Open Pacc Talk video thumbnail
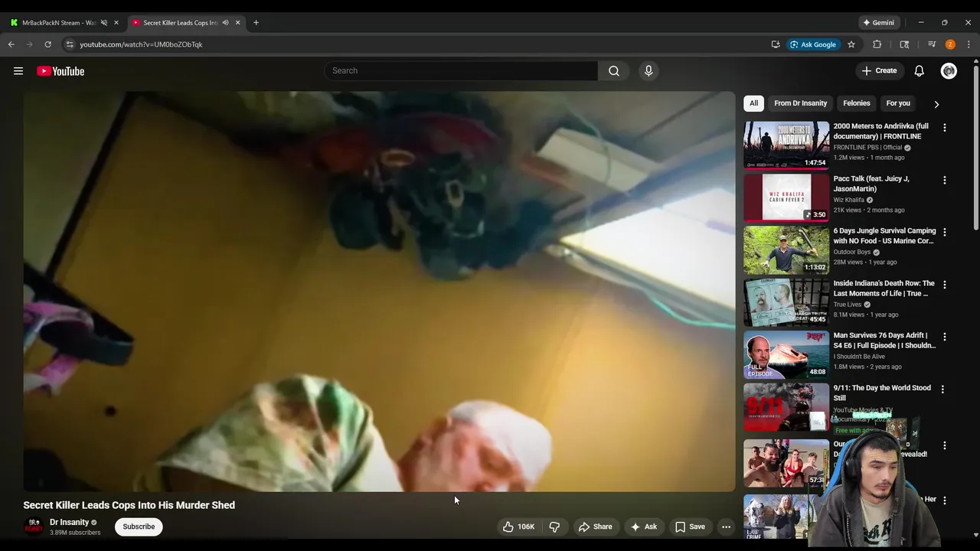This screenshot has height=551, width=980. click(x=786, y=197)
